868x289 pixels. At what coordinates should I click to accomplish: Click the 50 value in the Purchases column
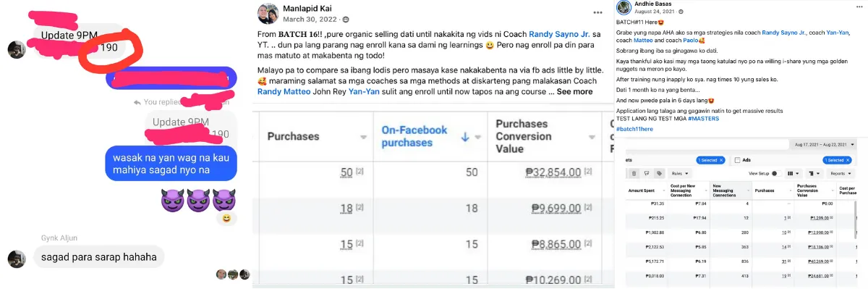pos(346,172)
